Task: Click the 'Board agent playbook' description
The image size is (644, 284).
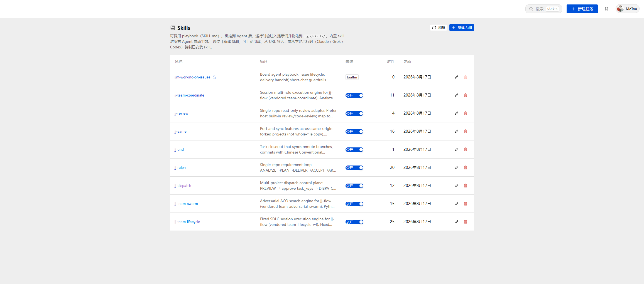Action: click(x=293, y=77)
